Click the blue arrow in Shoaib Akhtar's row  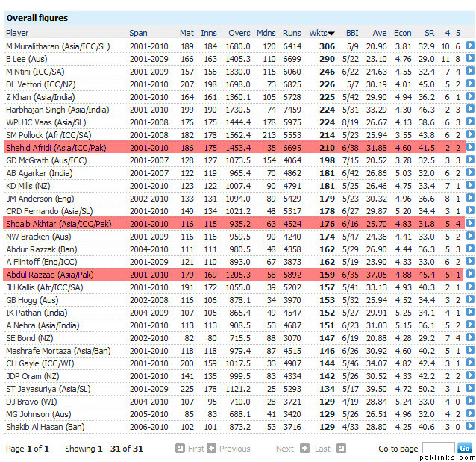pyautogui.click(x=470, y=224)
